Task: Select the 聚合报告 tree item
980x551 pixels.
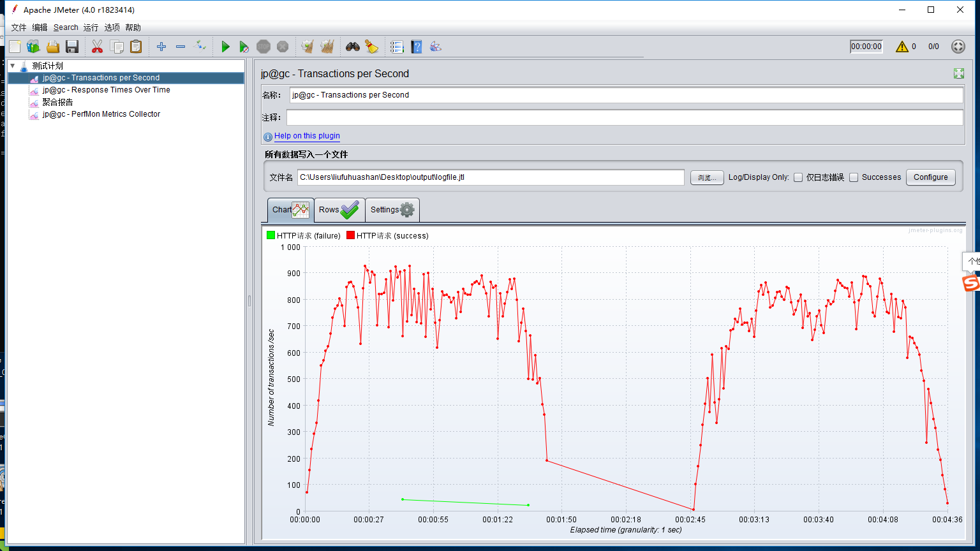Action: (57, 102)
